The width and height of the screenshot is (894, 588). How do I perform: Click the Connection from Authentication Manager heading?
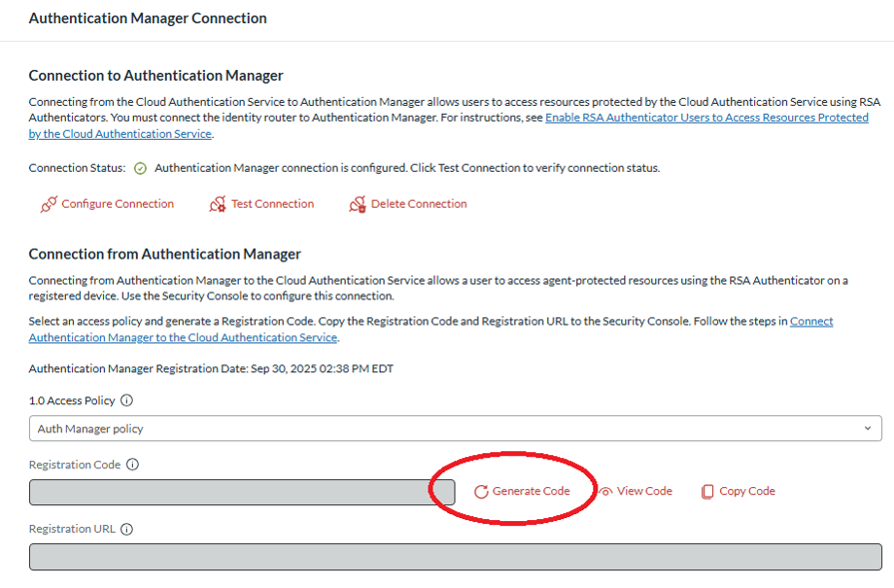(165, 255)
